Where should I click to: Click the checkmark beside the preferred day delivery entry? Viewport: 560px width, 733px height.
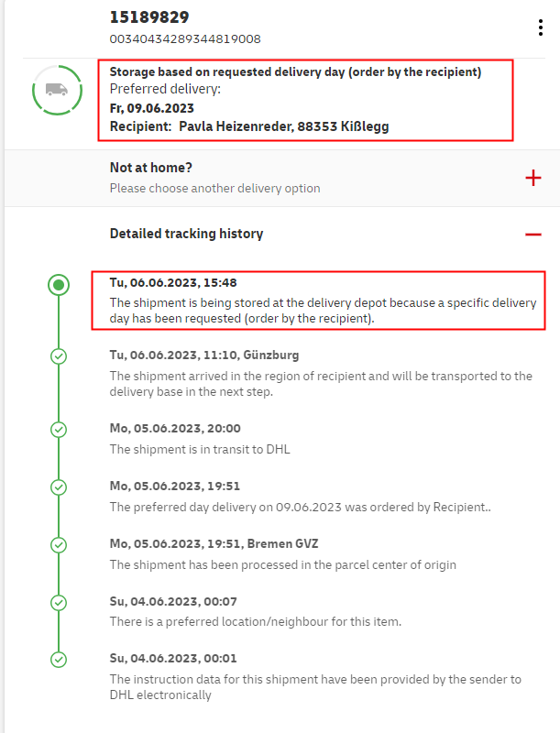59,487
